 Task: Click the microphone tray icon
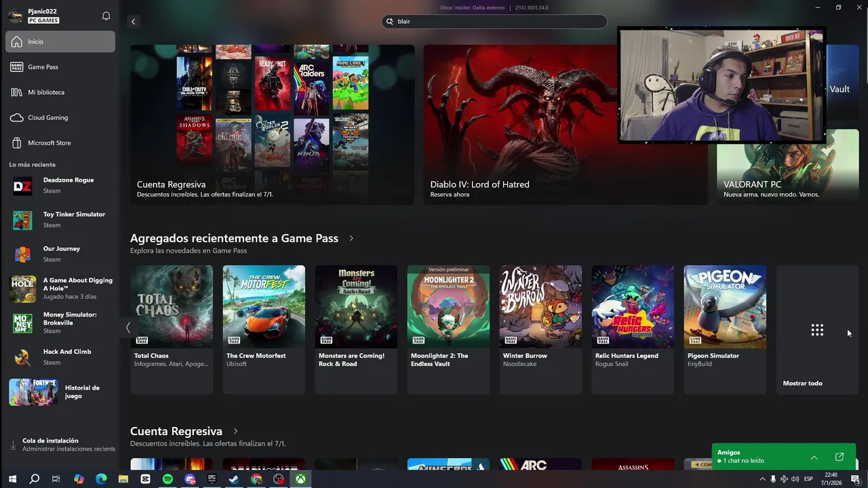pos(773,479)
